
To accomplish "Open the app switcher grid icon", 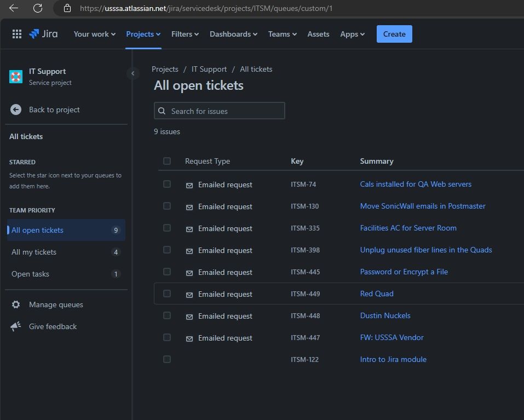I will [x=17, y=34].
